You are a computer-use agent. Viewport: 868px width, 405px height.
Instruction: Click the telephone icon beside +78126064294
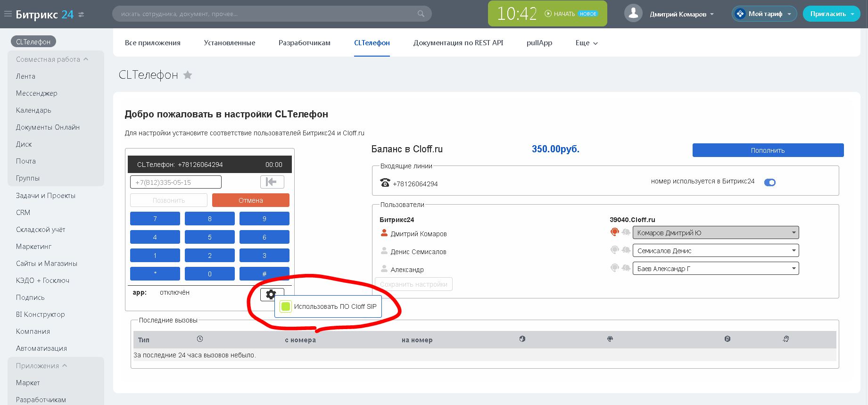click(385, 182)
